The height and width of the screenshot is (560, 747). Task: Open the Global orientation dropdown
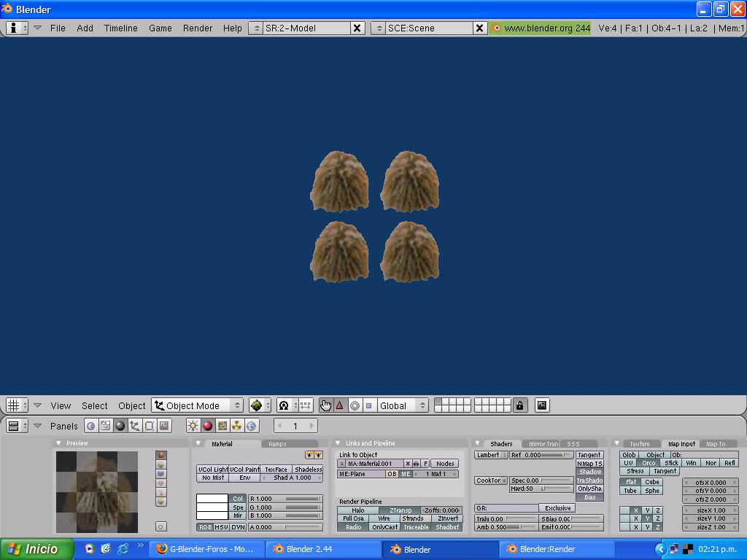tap(403, 405)
